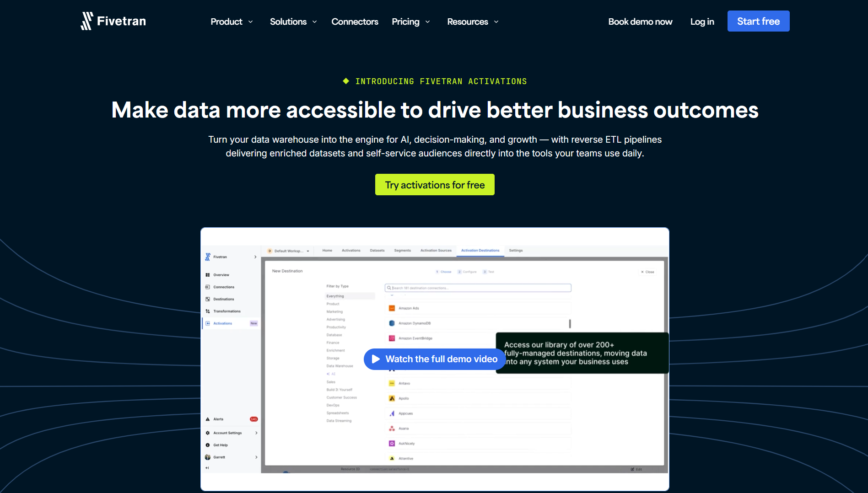The height and width of the screenshot is (493, 868).
Task: Select Activation Destinations tab
Action: 480,251
